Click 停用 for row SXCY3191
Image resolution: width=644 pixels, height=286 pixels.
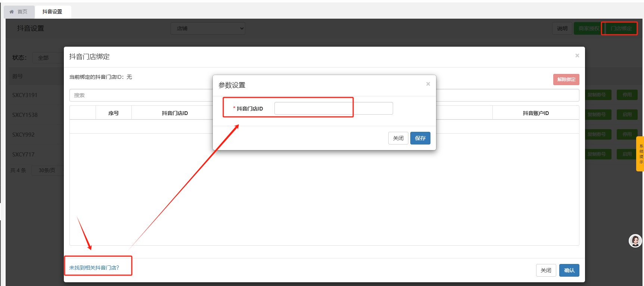click(x=627, y=95)
